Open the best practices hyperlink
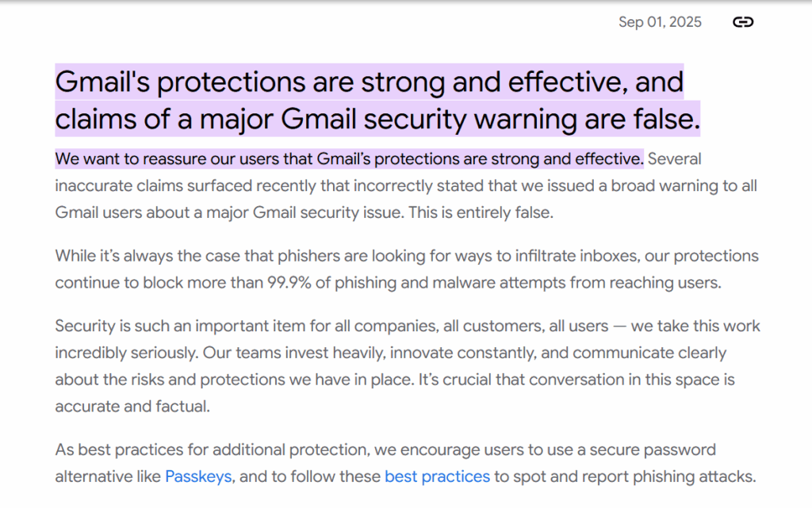The width and height of the screenshot is (812, 508). coord(437,476)
